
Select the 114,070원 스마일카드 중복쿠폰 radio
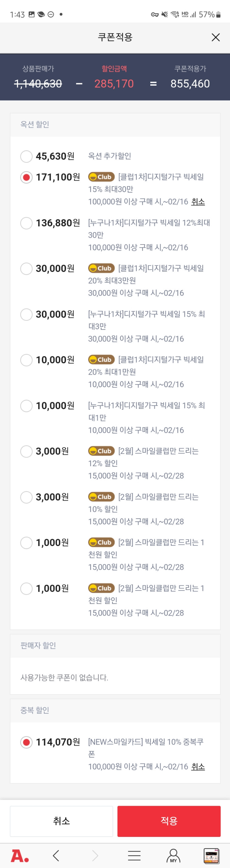pos(26,742)
